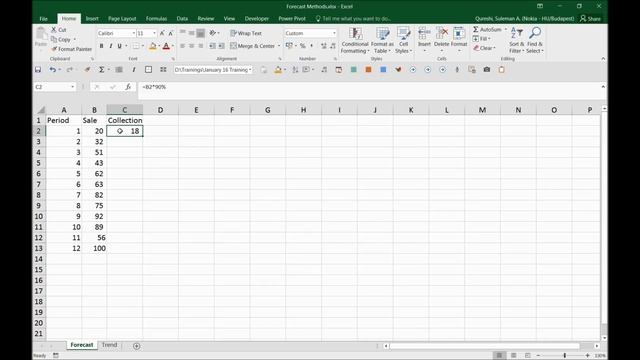The height and width of the screenshot is (360, 640).
Task: Click the Undo arrow icon
Action: pyautogui.click(x=52, y=70)
